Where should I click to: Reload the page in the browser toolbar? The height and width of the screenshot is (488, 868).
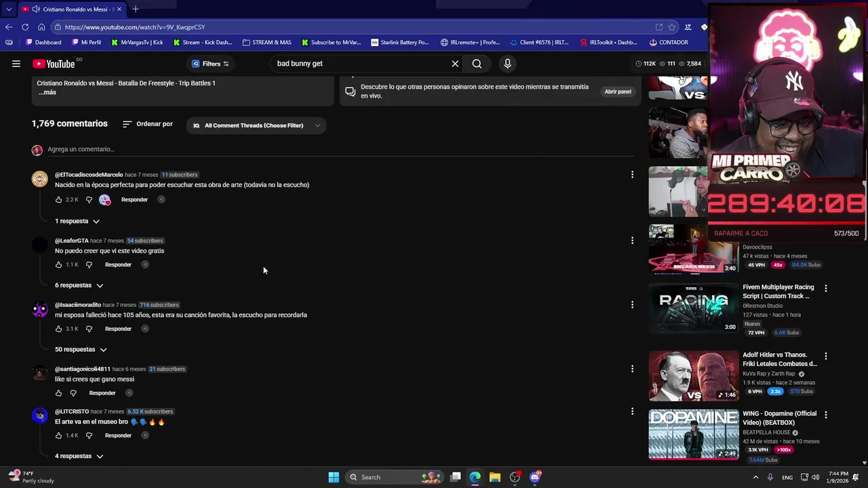[x=25, y=27]
